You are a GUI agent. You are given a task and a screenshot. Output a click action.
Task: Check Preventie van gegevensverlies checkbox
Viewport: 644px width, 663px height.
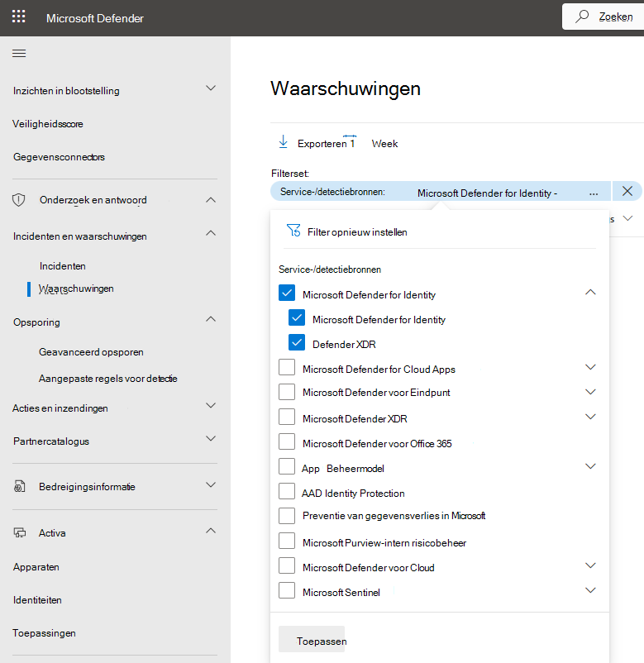pos(287,516)
